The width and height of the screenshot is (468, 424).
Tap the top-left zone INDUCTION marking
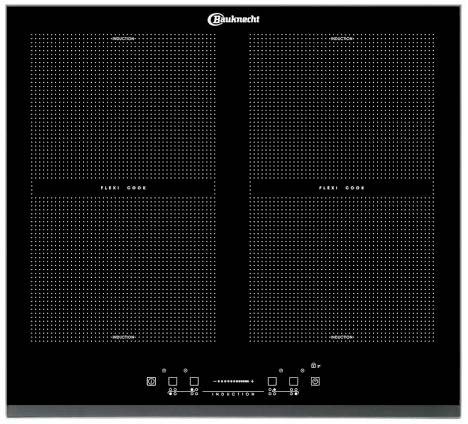coord(124,39)
